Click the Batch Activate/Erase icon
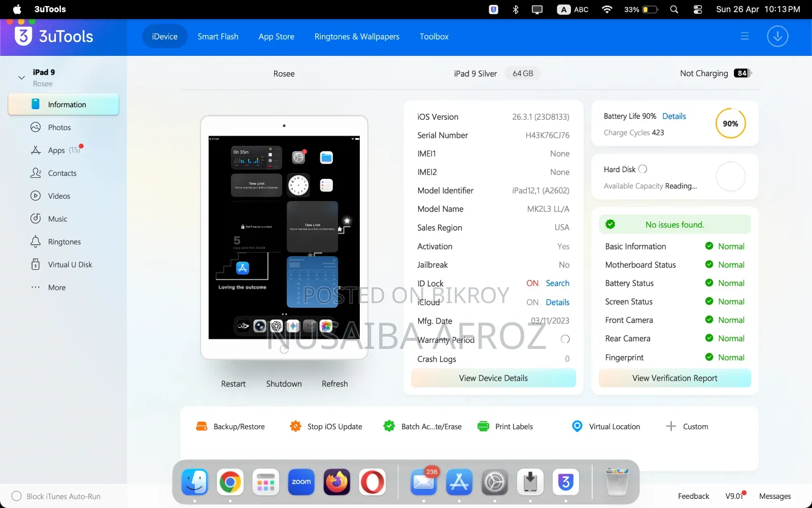The width and height of the screenshot is (812, 508). (389, 426)
